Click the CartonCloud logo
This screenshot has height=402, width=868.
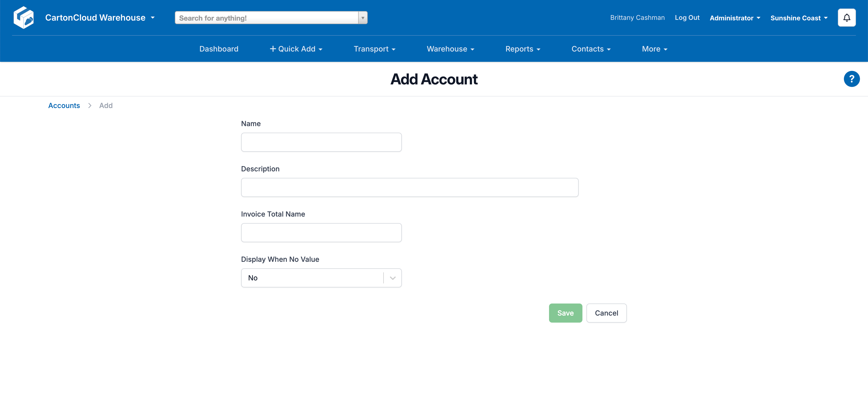point(24,17)
